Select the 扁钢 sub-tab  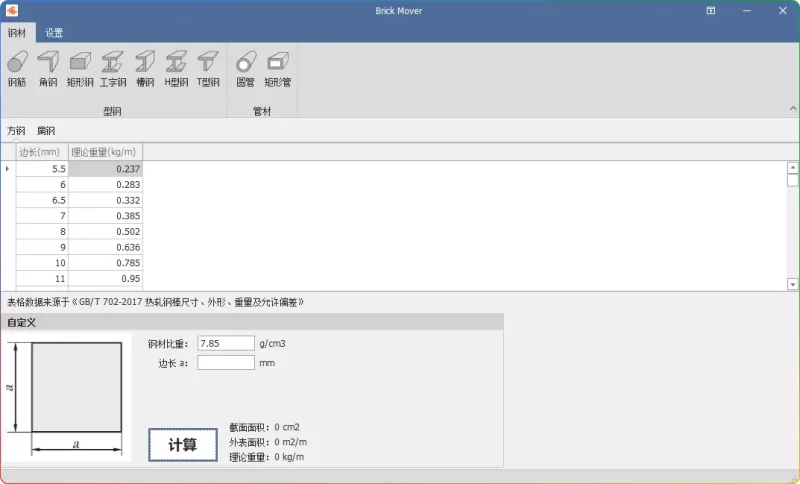click(46, 131)
